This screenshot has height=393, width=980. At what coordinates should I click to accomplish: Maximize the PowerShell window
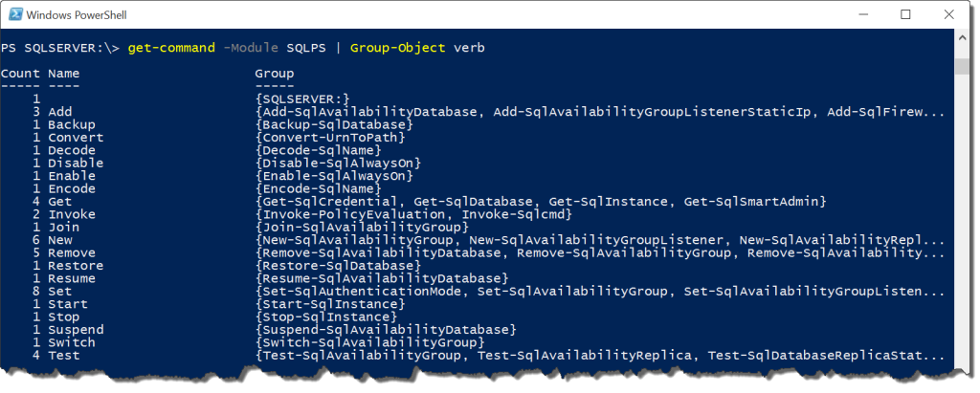(905, 15)
